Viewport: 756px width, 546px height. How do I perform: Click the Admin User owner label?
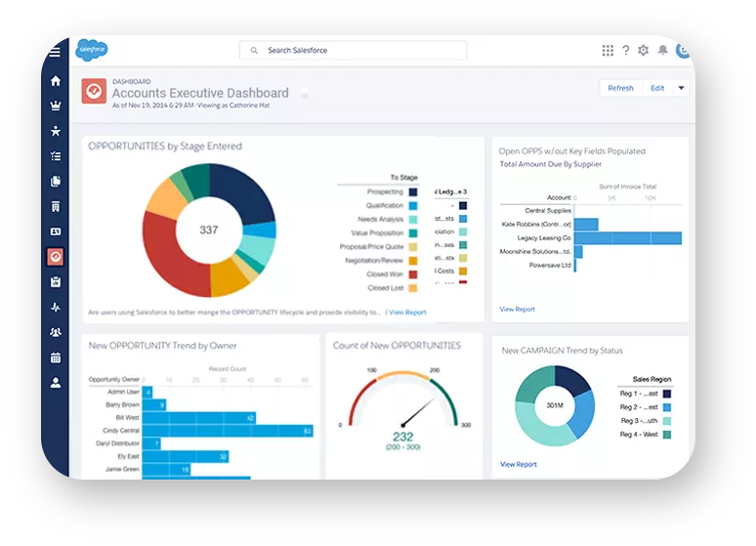click(x=123, y=392)
